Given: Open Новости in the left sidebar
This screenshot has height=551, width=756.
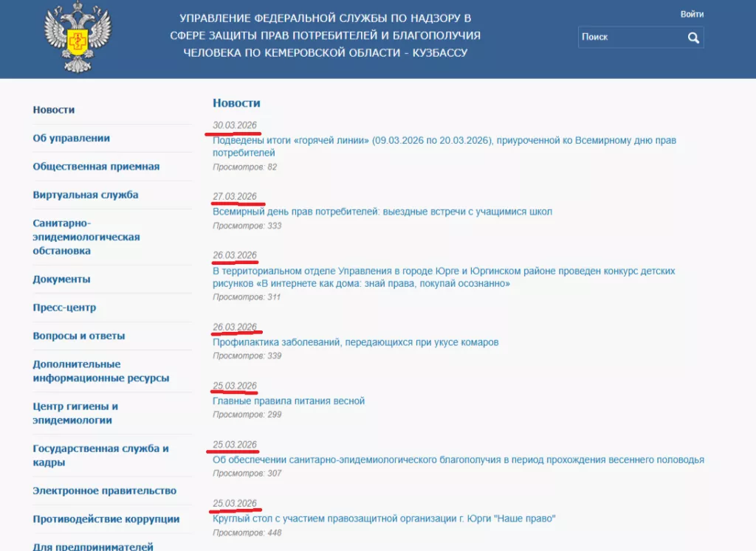Looking at the screenshot, I should 54,110.
